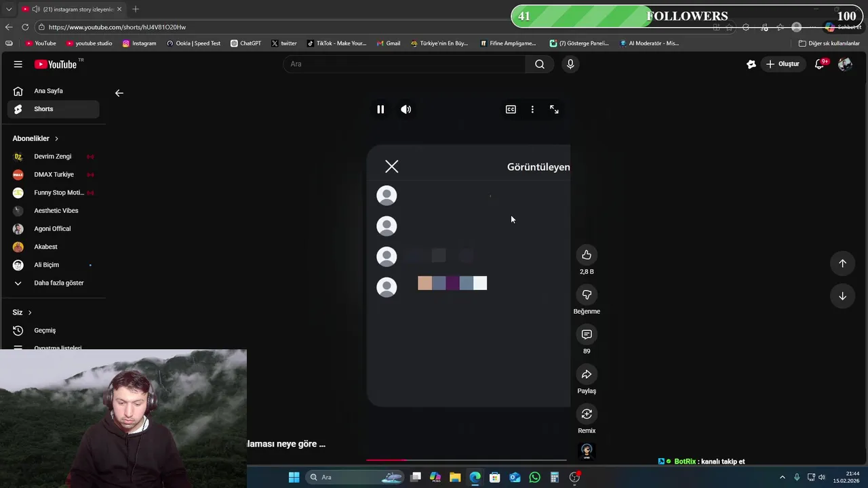Viewport: 868px width, 488px height.
Task: Click the browser address bar URL
Action: (117, 27)
